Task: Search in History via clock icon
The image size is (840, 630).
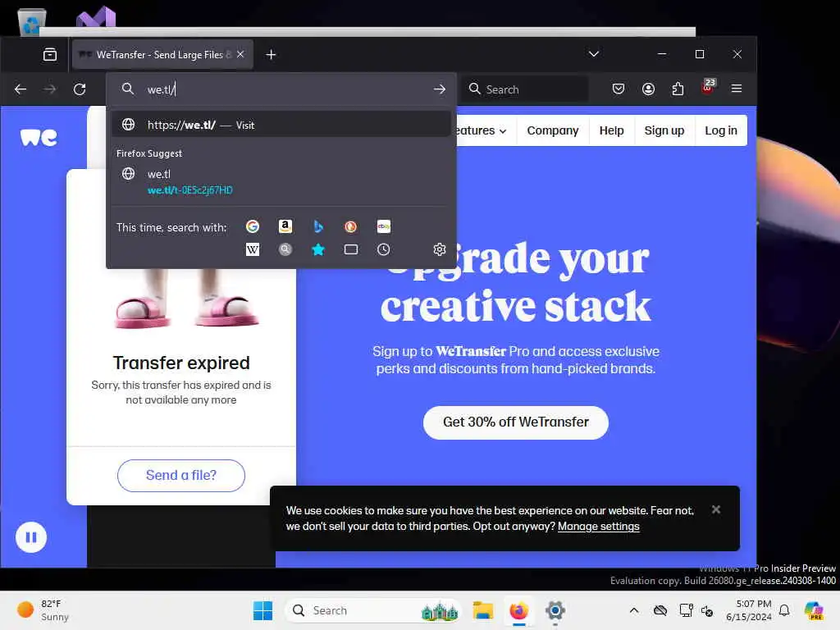Action: tap(384, 249)
